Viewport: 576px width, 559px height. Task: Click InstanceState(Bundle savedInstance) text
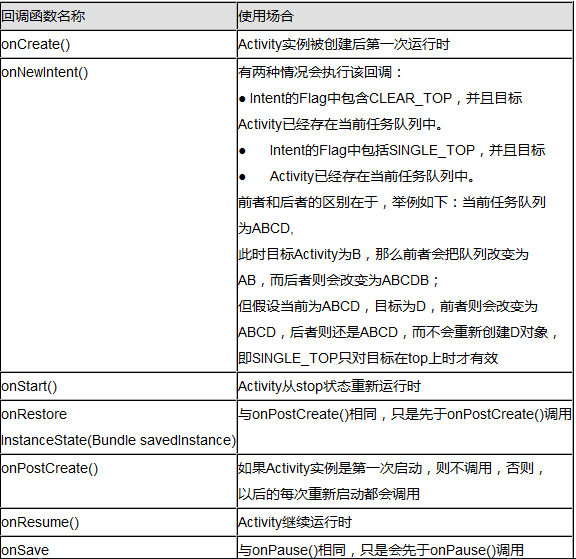118,440
